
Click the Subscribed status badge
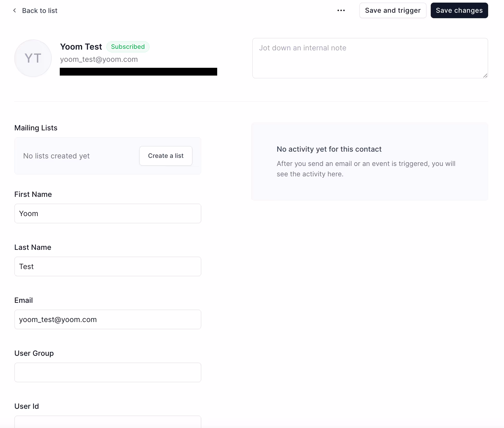[x=128, y=47]
